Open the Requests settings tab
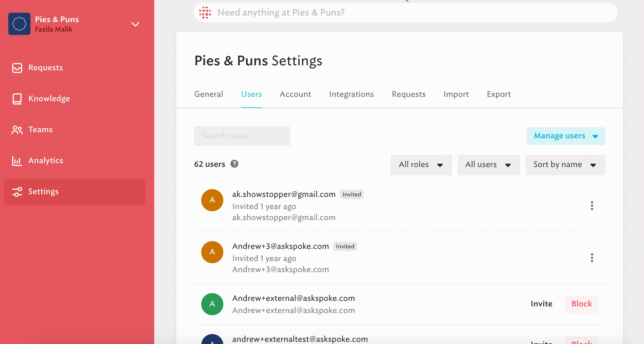The image size is (644, 344). click(409, 94)
